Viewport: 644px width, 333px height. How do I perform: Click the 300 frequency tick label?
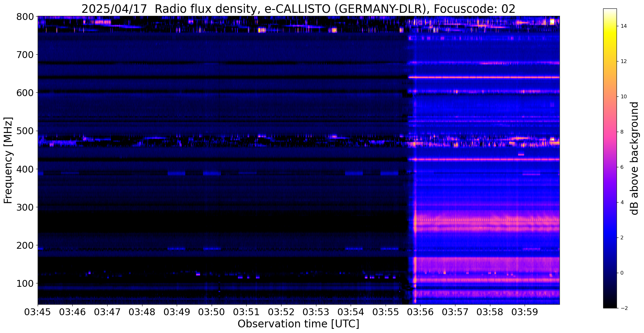[26, 207]
